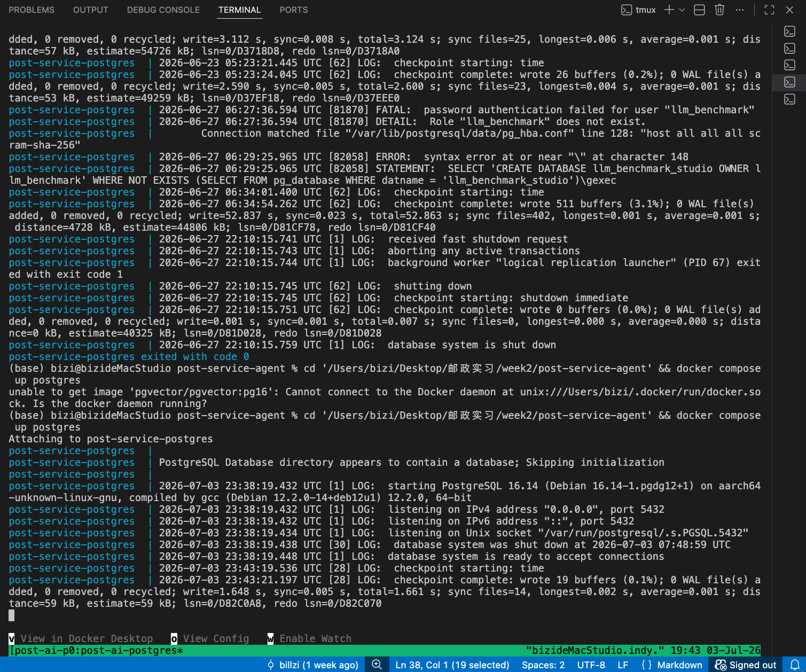Image resolution: width=806 pixels, height=672 pixels.
Task: Open the launch profile dropdown chevron
Action: tap(682, 10)
